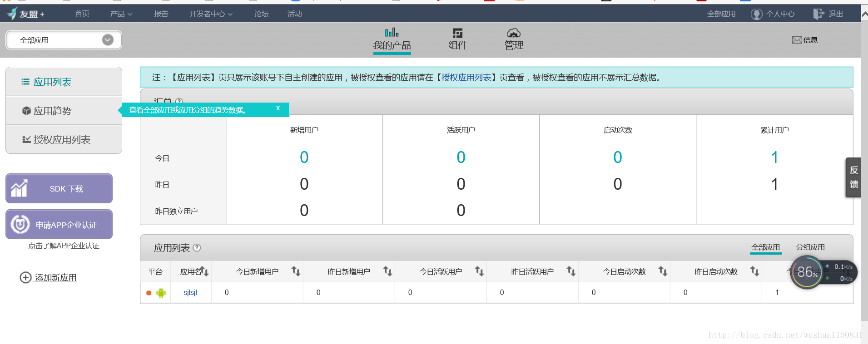
Task: Click 全部应用 in top right navigation
Action: 721,14
